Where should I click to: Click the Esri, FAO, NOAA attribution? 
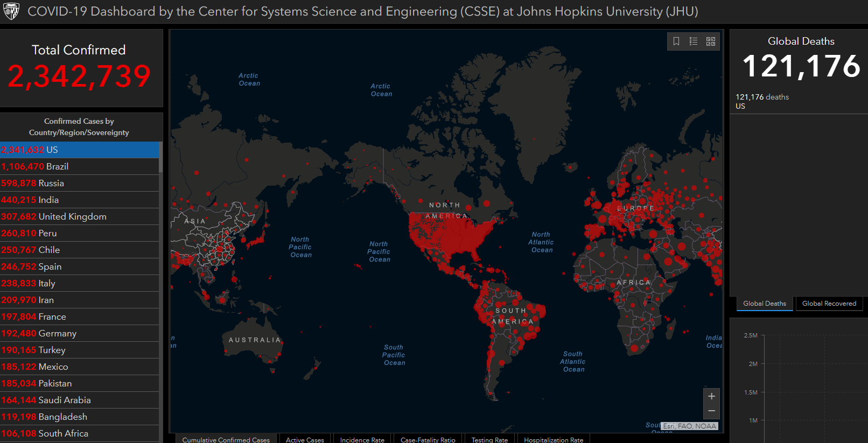[689, 426]
